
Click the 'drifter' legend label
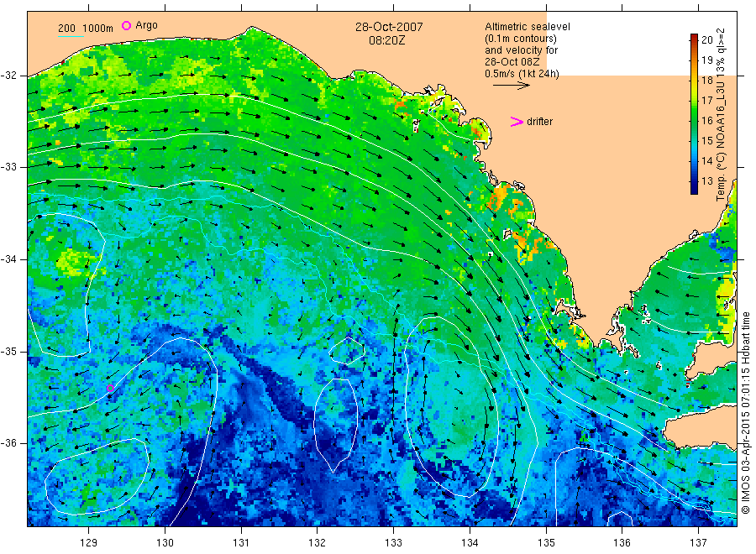[x=539, y=122]
